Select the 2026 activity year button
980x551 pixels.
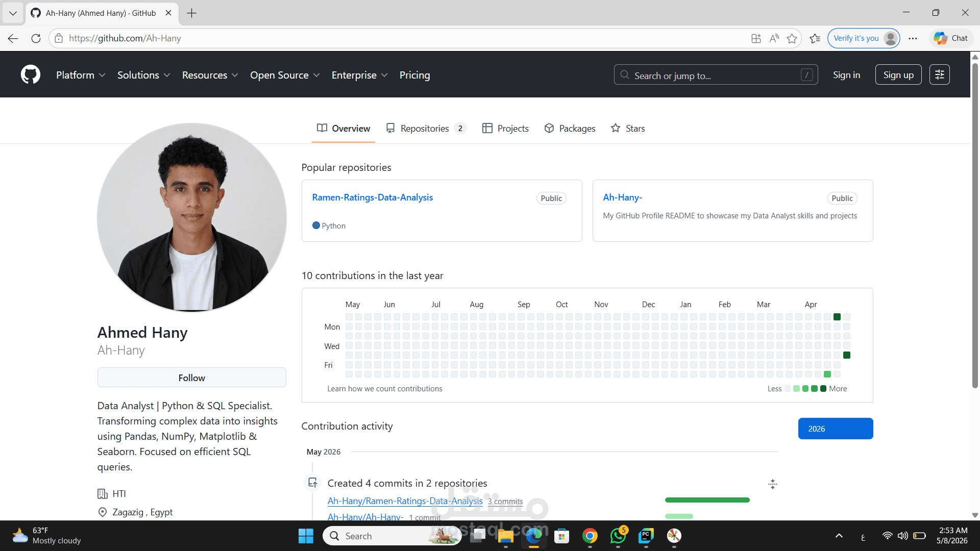coord(836,429)
